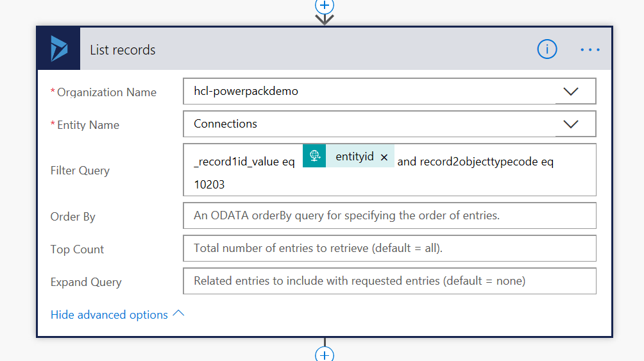Click the add step plus below List records
644x361 pixels.
click(x=325, y=355)
